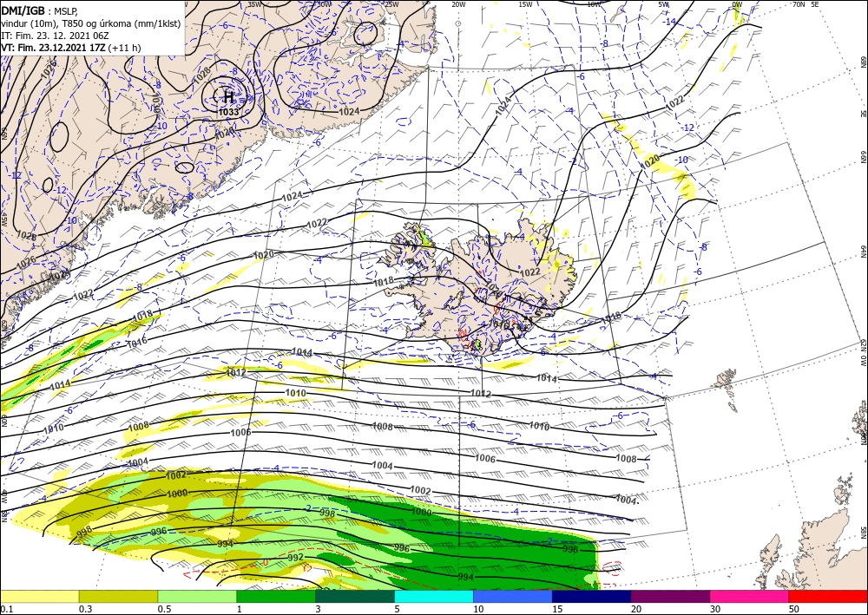Pick the blue 10 mm legend swatch

click(x=513, y=596)
